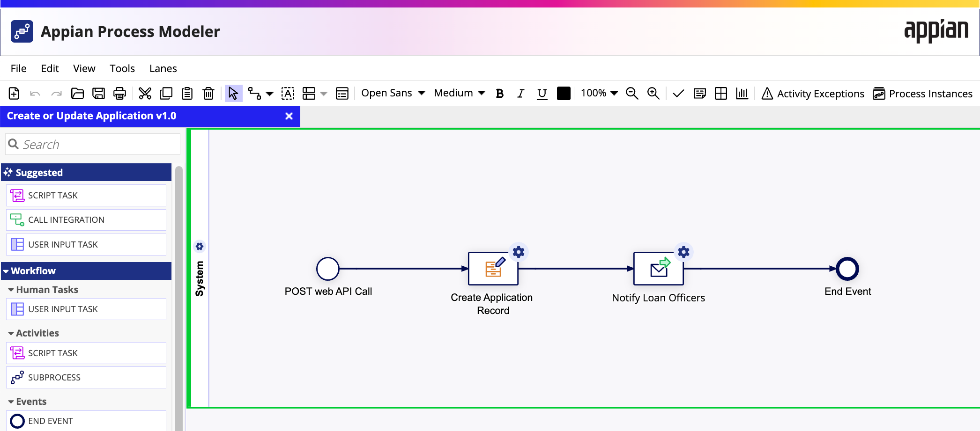This screenshot has width=980, height=431.
Task: Print the process model
Action: 120,94
